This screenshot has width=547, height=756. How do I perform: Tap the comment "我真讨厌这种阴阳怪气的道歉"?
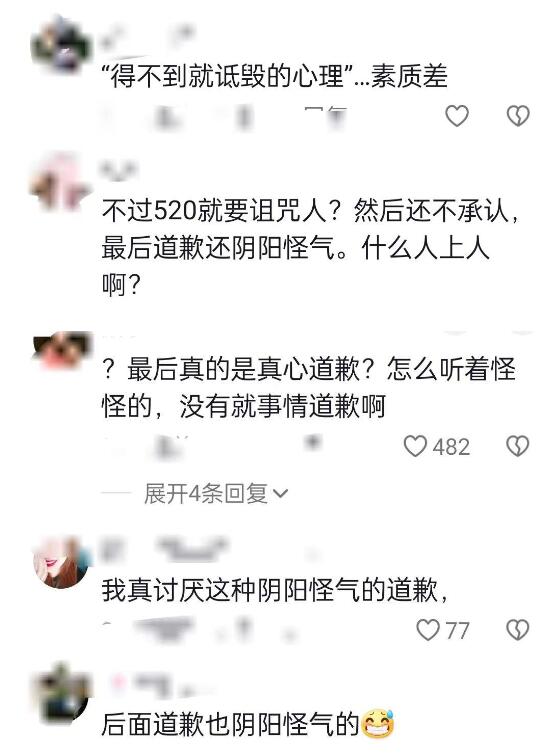click(275, 590)
